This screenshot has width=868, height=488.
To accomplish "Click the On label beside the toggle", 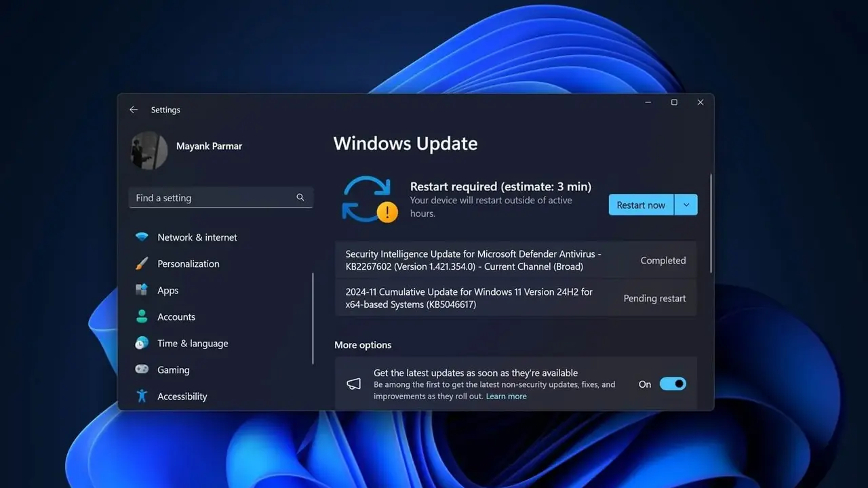I will 645,384.
